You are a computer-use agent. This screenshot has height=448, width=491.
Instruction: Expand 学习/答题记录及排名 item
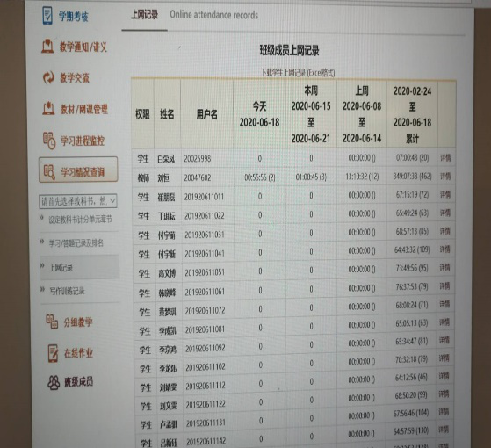[x=76, y=243]
